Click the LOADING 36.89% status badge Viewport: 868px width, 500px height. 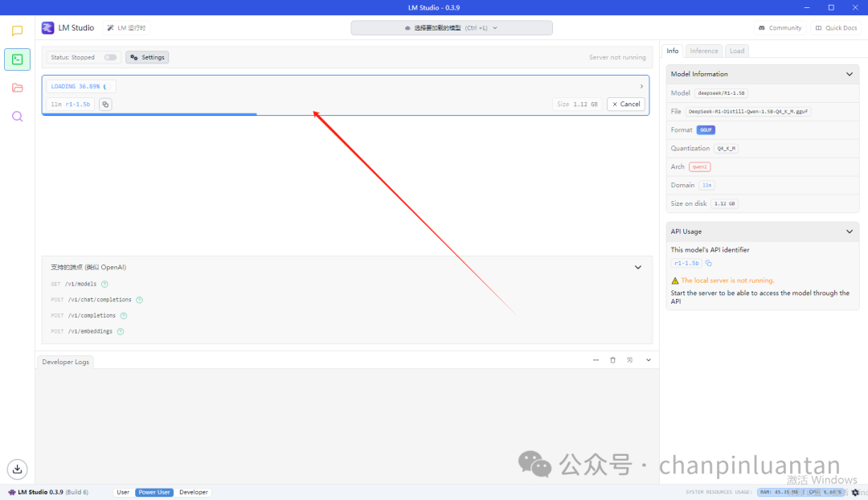[81, 86]
